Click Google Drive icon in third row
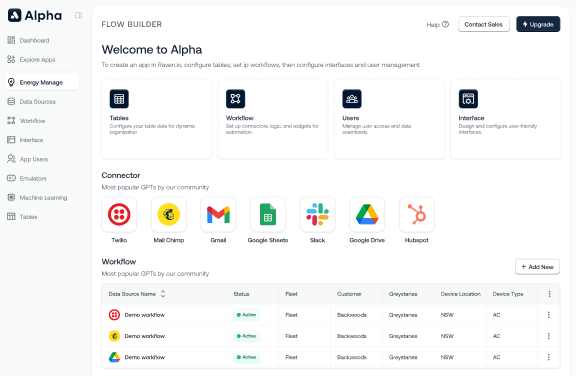576x376 pixels. [114, 357]
